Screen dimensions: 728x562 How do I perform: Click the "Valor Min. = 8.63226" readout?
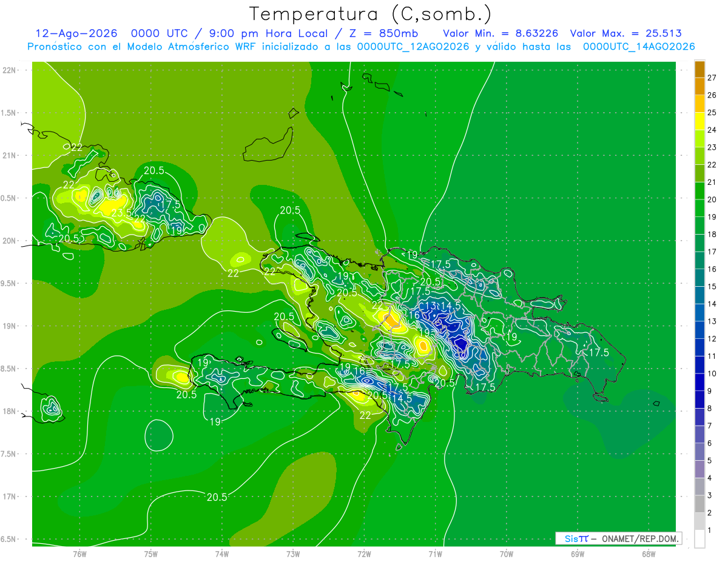500,33
